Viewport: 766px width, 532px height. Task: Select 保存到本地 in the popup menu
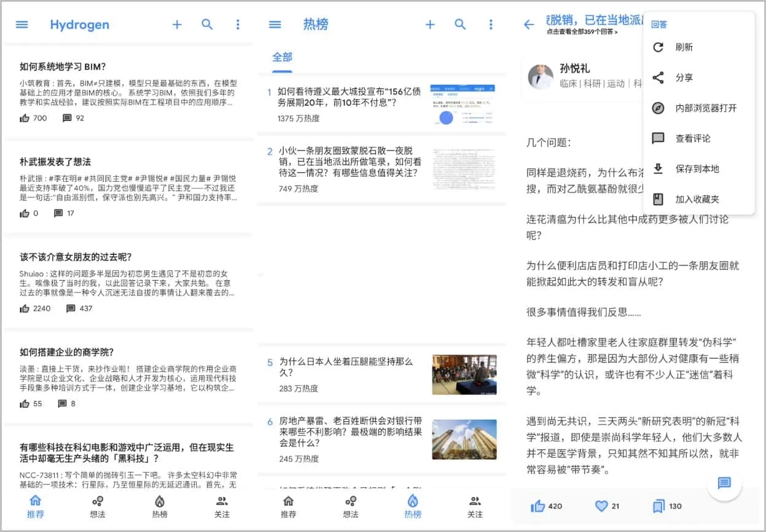pos(697,169)
